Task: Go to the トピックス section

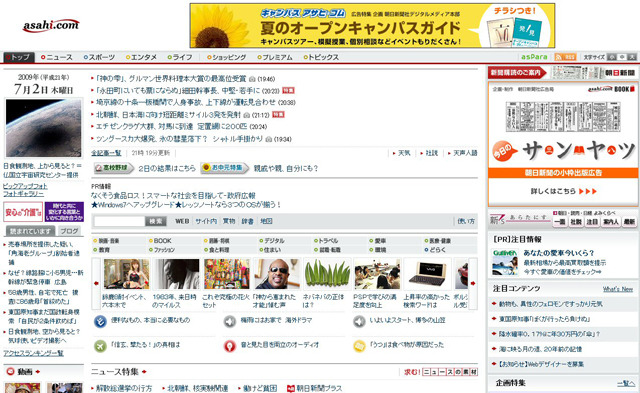Action: 321,57
